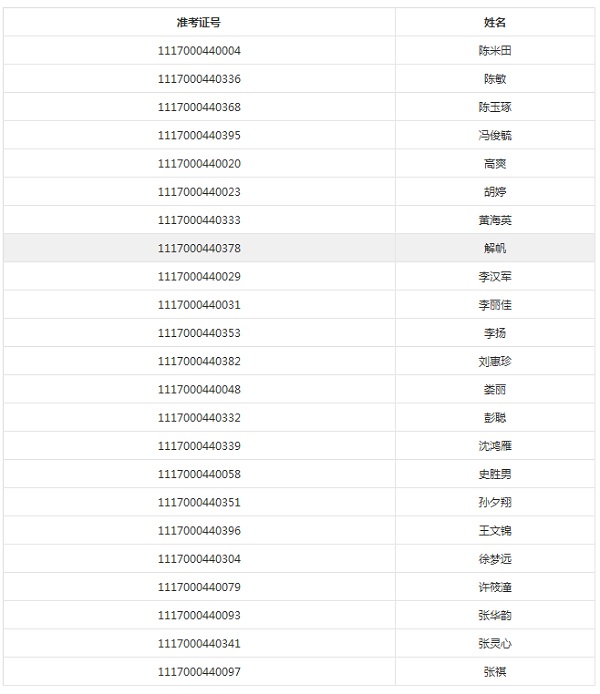Screen dimensions: 600x694
Task: Select exam number 1117000440368
Action: [x=199, y=107]
